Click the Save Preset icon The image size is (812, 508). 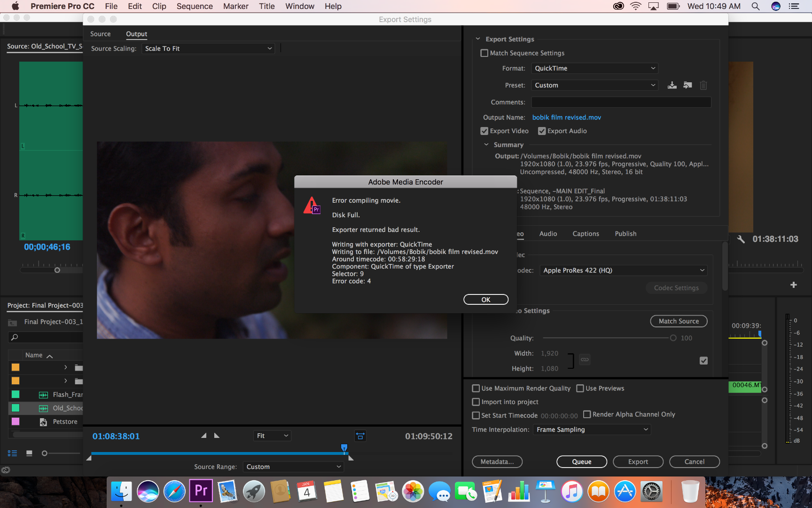point(672,85)
